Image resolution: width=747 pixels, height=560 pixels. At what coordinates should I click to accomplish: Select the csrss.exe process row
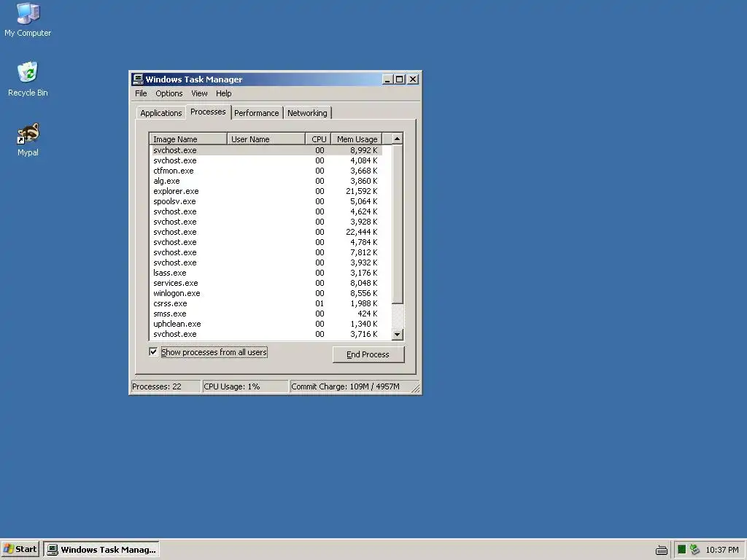[x=266, y=303]
